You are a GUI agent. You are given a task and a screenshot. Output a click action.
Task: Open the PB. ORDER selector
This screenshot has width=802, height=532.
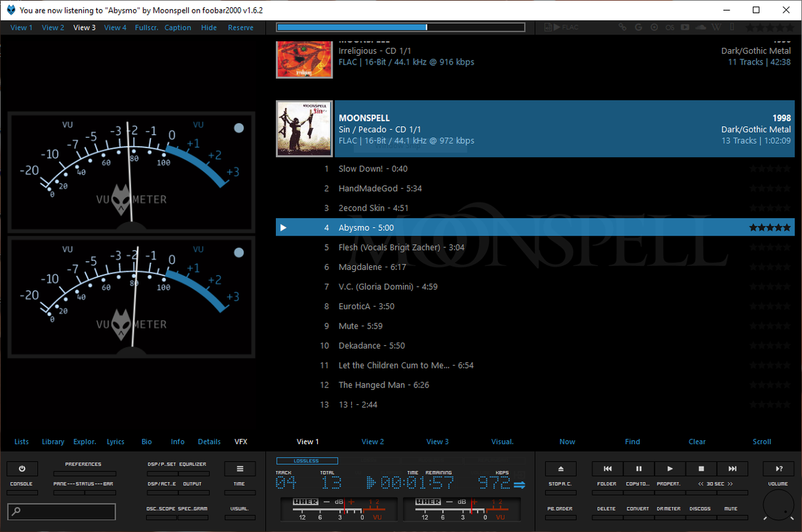click(x=561, y=512)
